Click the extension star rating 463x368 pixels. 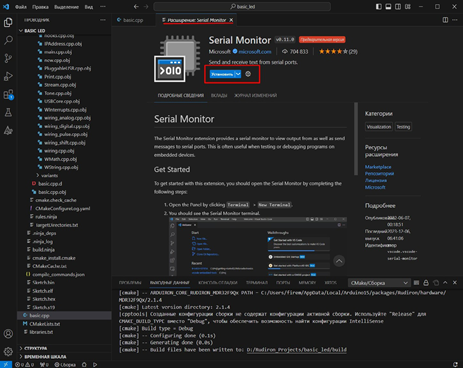(338, 52)
